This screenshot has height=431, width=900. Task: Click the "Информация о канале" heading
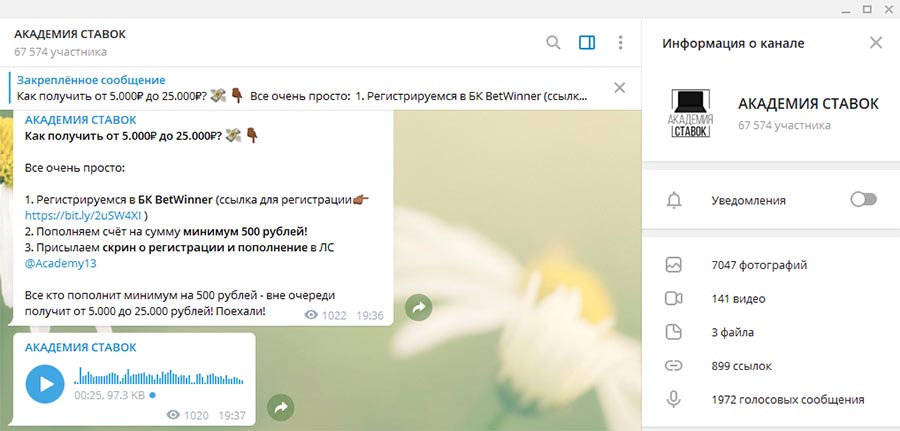pyautogui.click(x=733, y=43)
